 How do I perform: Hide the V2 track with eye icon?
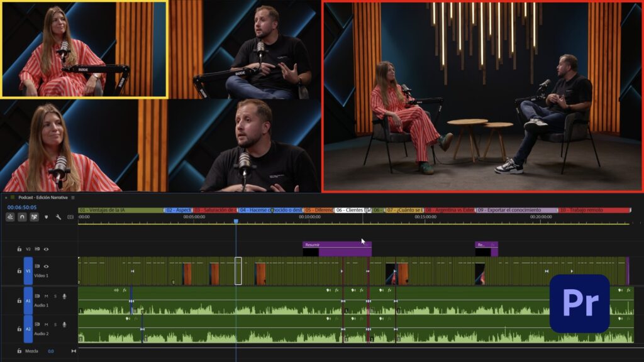(x=46, y=250)
